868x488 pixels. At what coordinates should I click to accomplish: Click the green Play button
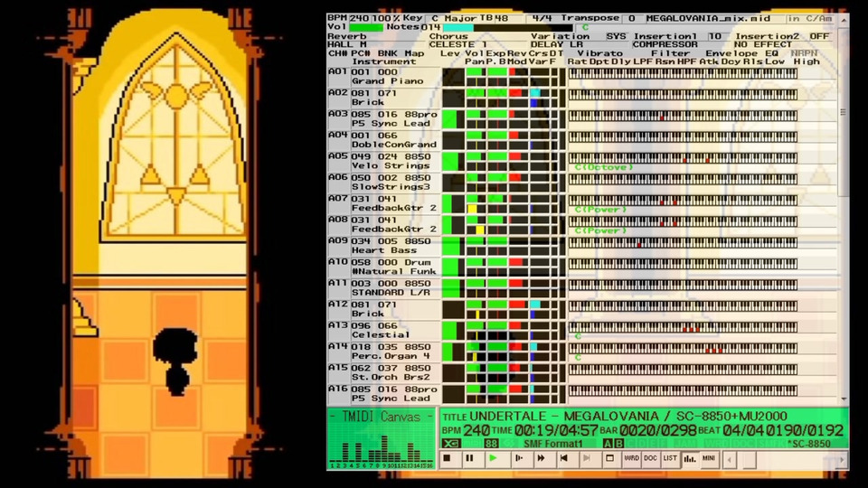click(493, 458)
